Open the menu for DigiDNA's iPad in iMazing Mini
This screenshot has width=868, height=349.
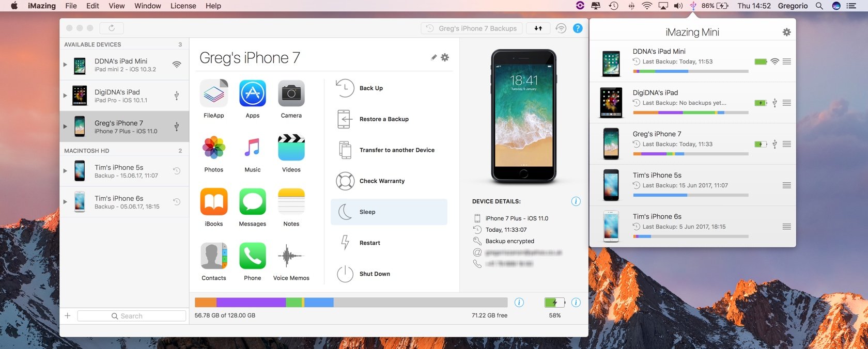786,103
